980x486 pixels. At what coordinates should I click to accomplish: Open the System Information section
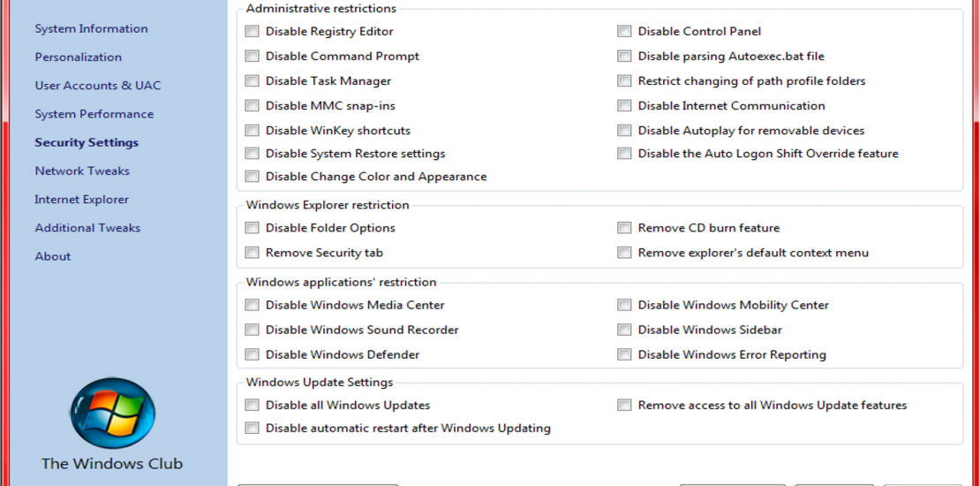[x=91, y=29]
